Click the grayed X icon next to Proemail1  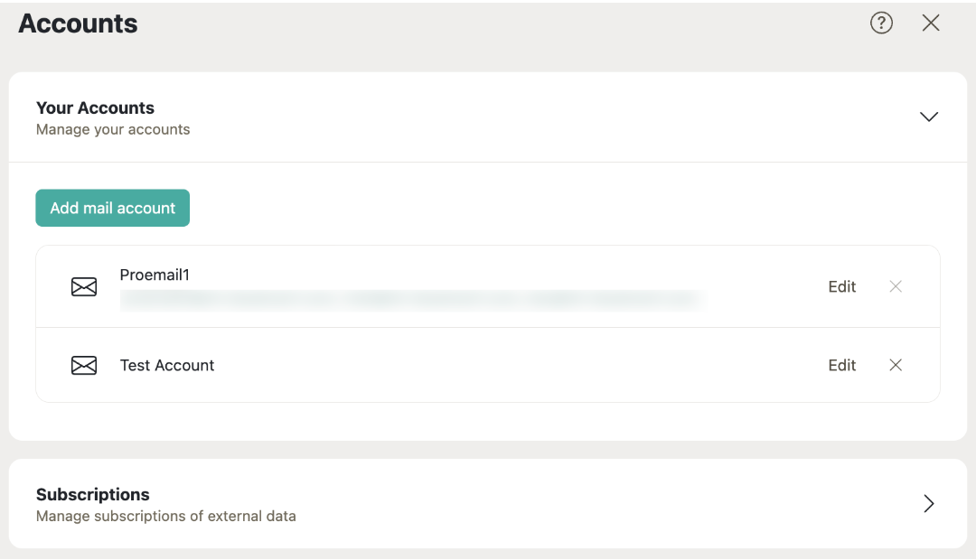tap(896, 286)
